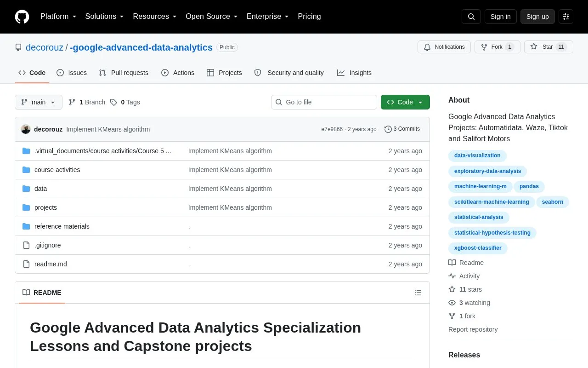Viewport: 588px width, 368px height.
Task: Expand the Enterprise menu
Action: [x=268, y=17]
